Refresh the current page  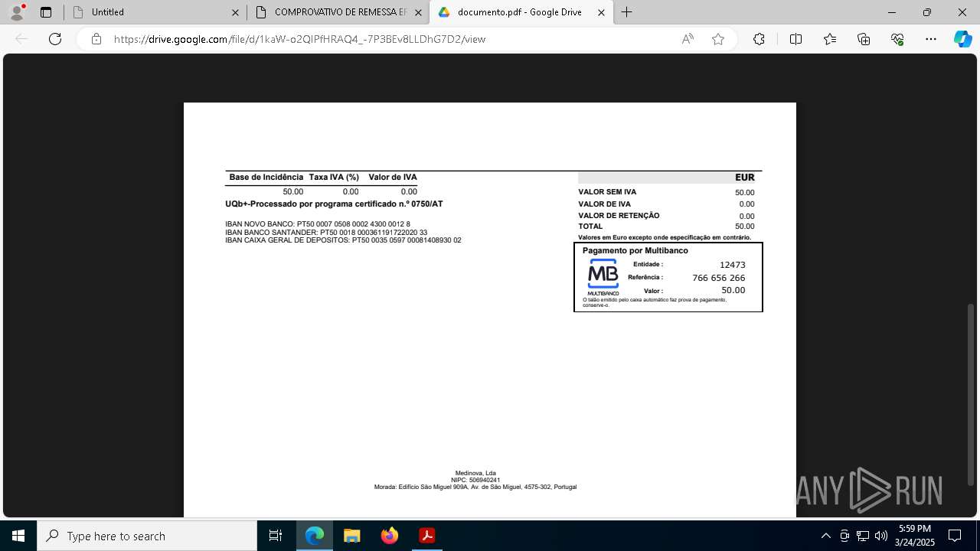[55, 39]
